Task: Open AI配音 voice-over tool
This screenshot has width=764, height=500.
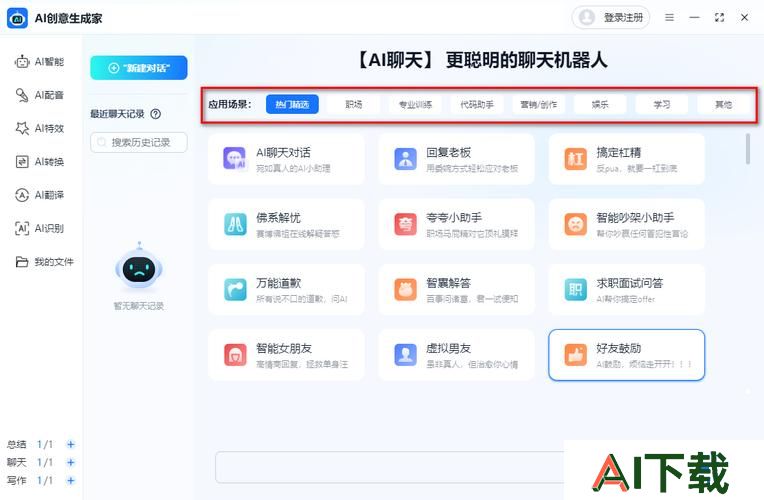Action: point(40,95)
